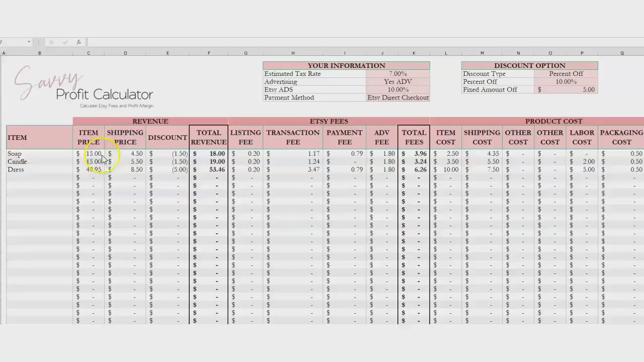Select the Estimated Tax Rate value 7.00%
644x362 pixels.
coord(397,74)
